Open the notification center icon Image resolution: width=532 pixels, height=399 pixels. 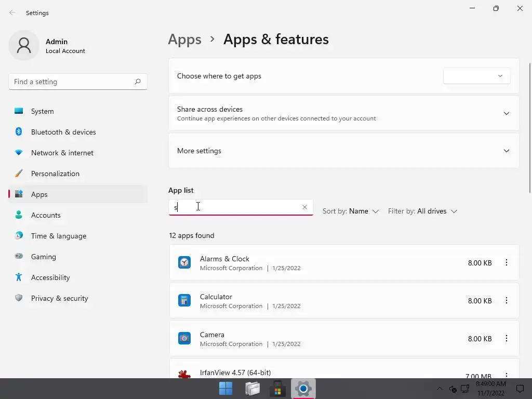pyautogui.click(x=520, y=389)
